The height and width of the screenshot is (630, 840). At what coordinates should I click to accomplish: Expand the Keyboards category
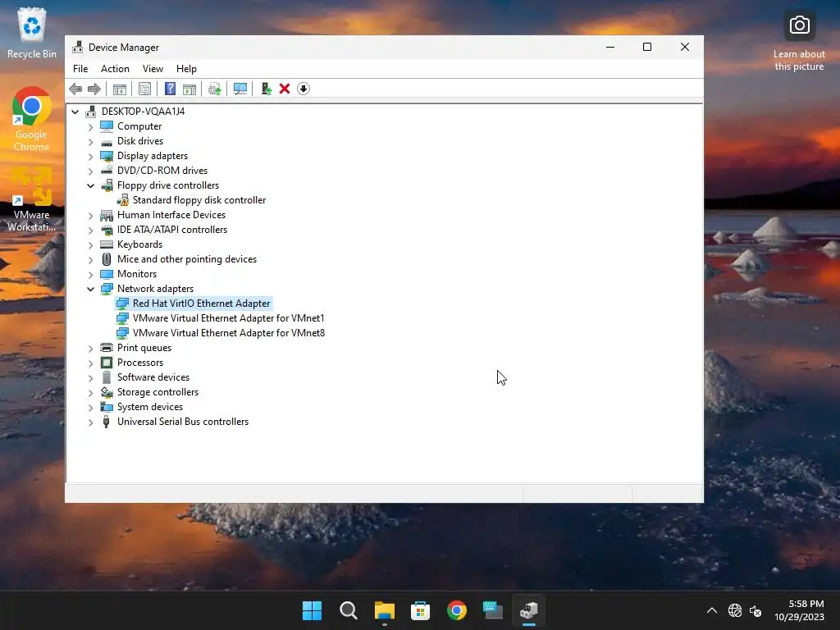click(90, 244)
